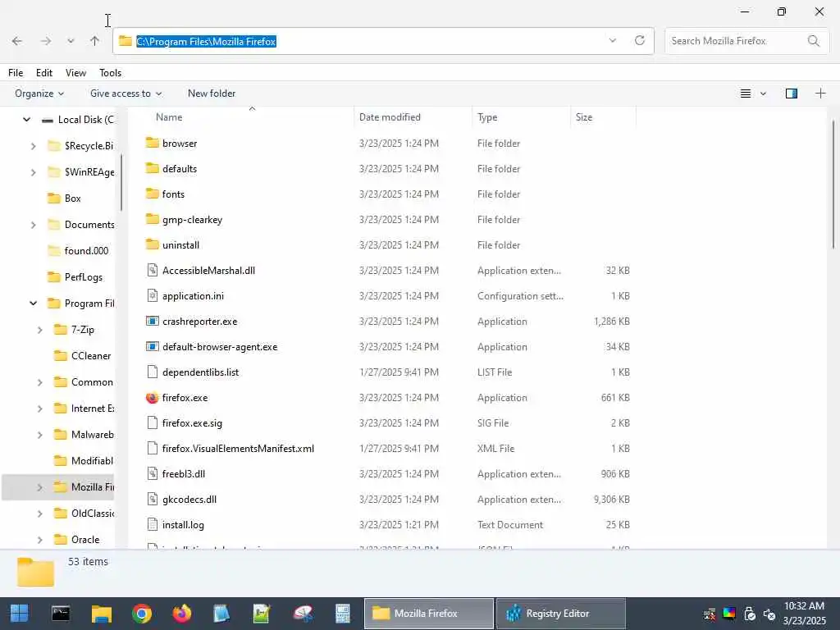Viewport: 840px width, 630px height.
Task: Select default-browser-agent.exe icon
Action: (x=152, y=347)
